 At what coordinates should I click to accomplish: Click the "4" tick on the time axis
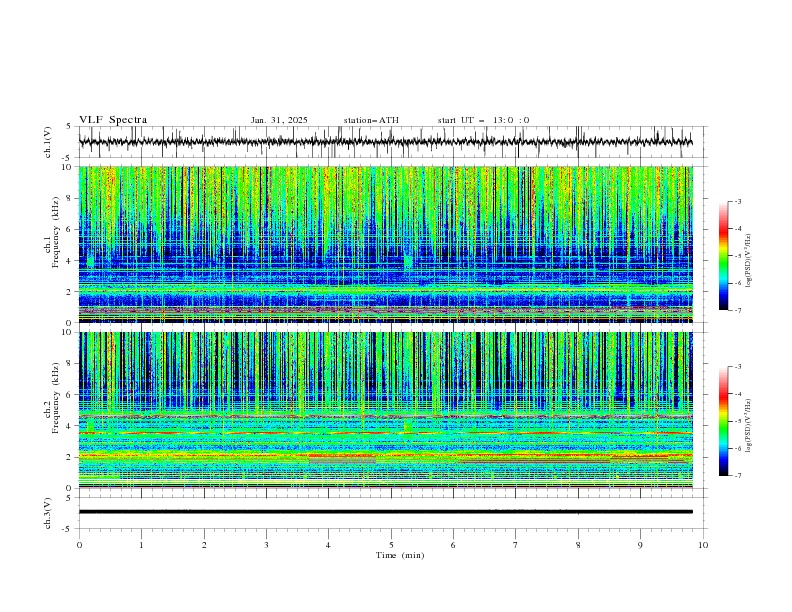click(x=329, y=545)
